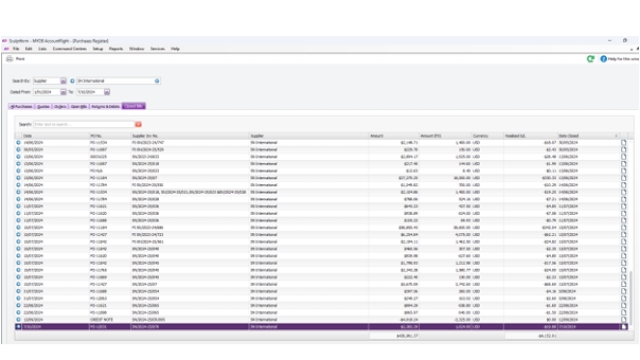640x360 pixels.
Task: Switch to the Returns & Debits tab
Action: (x=105, y=107)
